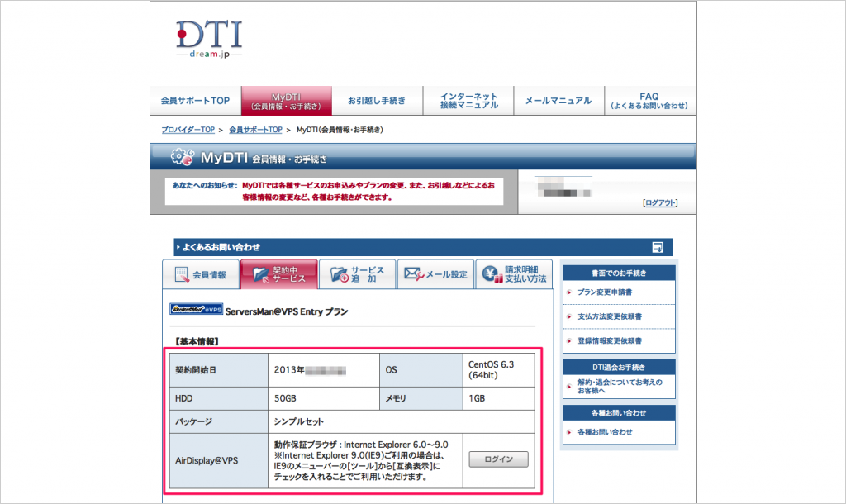This screenshot has width=846, height=504.
Task: Open the 会員サポートTOP navigation tab
Action: pyautogui.click(x=195, y=100)
